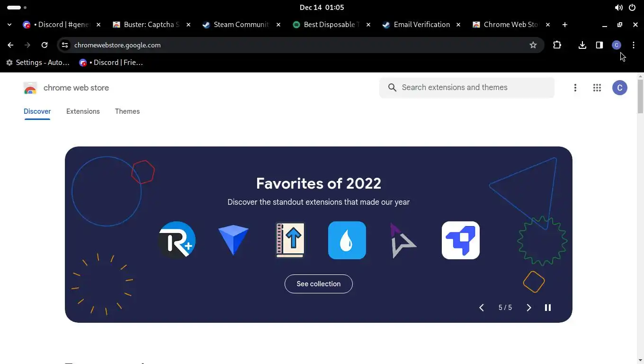The height and width of the screenshot is (364, 644).
Task: Open the Google account avatar on page
Action: (620, 88)
